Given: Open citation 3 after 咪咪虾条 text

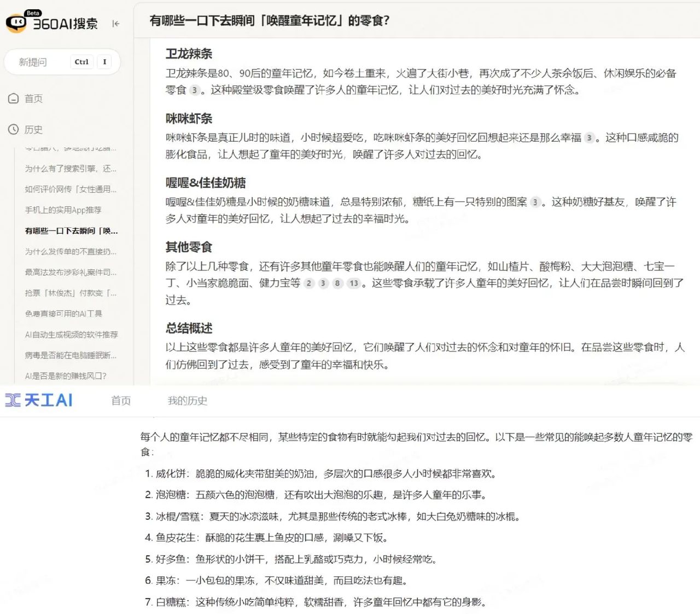Looking at the screenshot, I should (x=590, y=138).
